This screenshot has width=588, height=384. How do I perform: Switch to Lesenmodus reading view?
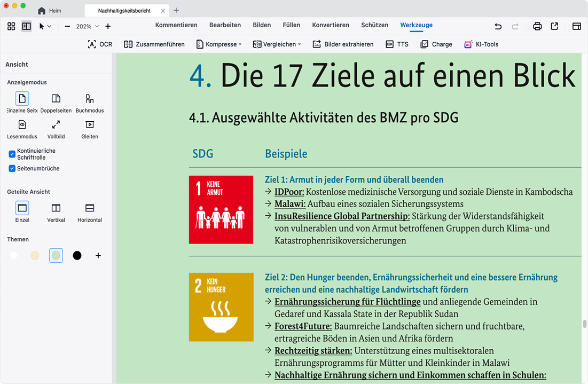pyautogui.click(x=22, y=125)
